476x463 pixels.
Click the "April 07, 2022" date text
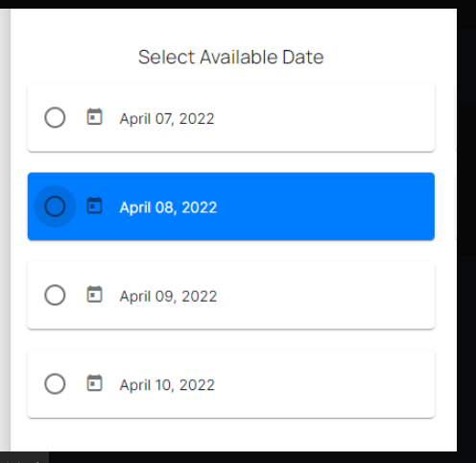tap(167, 119)
